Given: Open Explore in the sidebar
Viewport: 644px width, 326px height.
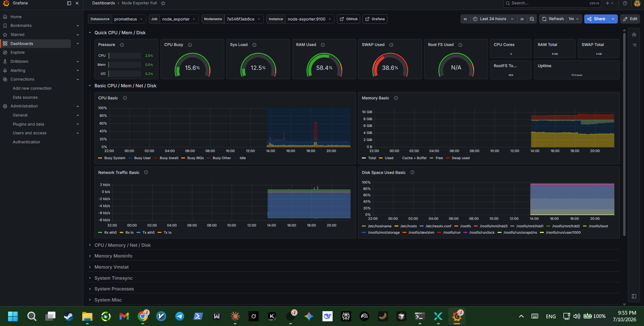Looking at the screenshot, I should pyautogui.click(x=17, y=52).
